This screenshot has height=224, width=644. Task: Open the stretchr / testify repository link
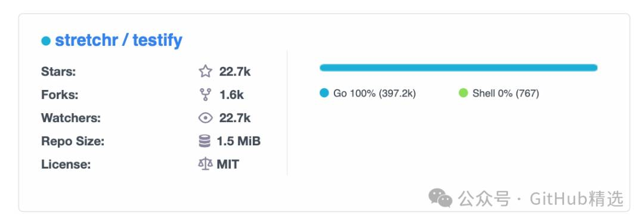tap(118, 40)
